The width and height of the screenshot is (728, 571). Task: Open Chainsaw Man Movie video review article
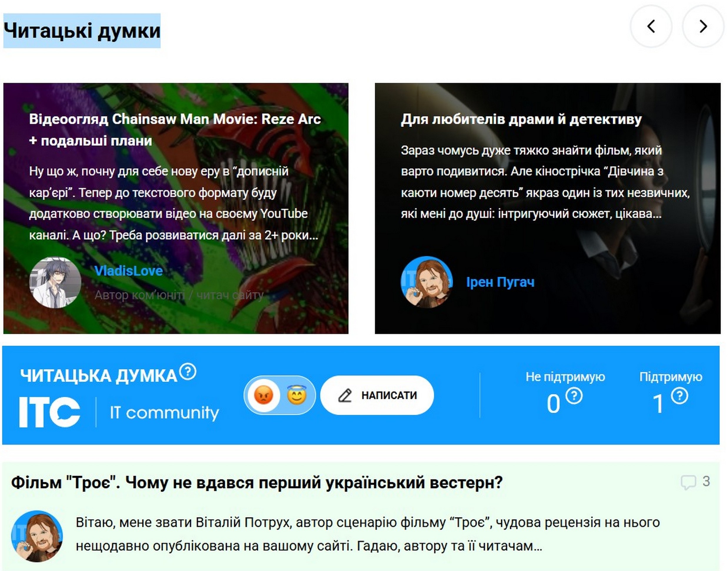[x=175, y=130]
